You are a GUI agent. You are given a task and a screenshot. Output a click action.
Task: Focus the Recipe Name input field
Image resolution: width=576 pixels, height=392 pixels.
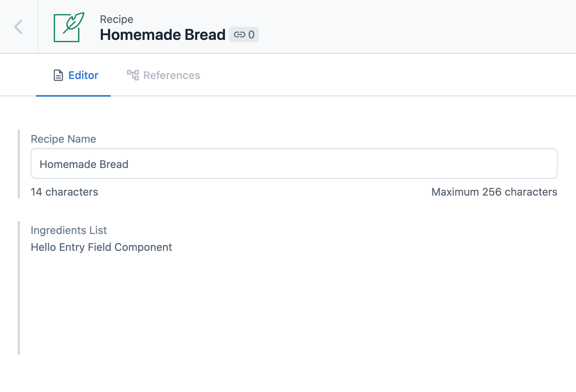click(x=294, y=163)
